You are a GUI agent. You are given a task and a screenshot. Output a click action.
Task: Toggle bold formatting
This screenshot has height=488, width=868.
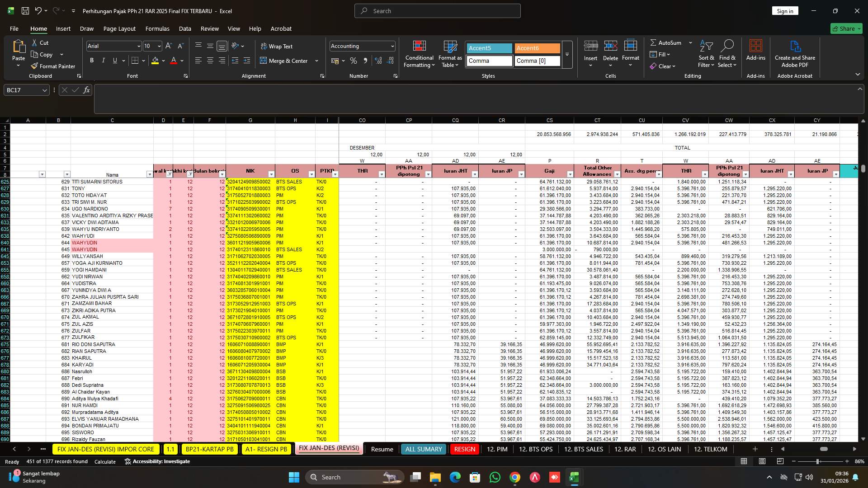(91, 60)
